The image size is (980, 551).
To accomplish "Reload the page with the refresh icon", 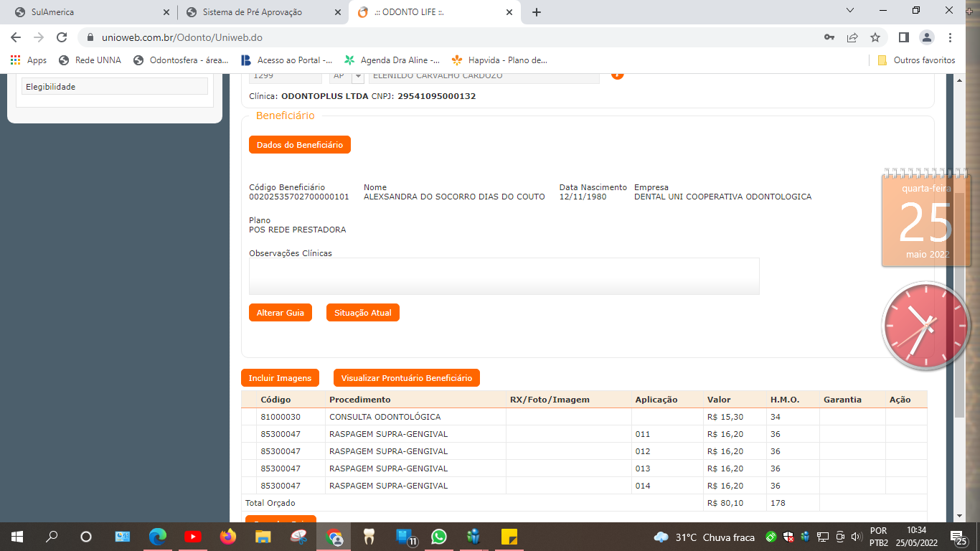I will [x=62, y=37].
